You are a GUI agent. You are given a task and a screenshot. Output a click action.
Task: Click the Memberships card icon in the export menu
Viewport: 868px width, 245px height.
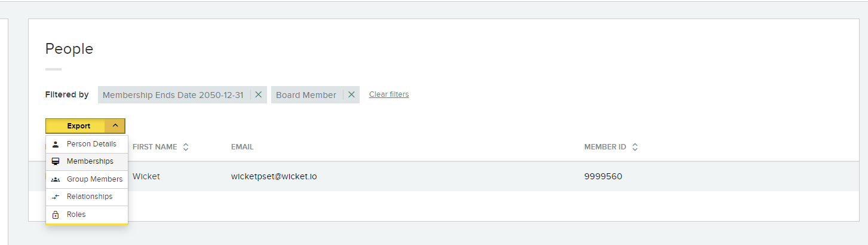click(56, 161)
